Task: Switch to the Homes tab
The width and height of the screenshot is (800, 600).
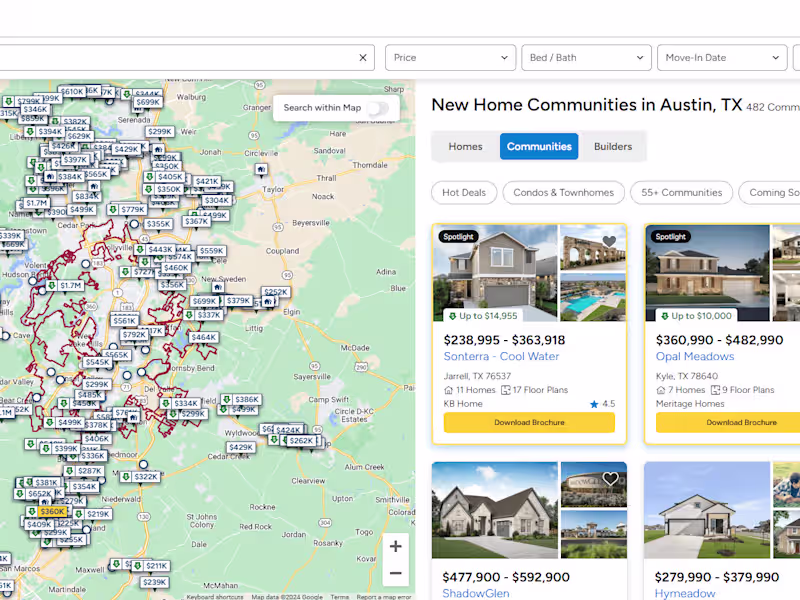Action: [x=465, y=146]
